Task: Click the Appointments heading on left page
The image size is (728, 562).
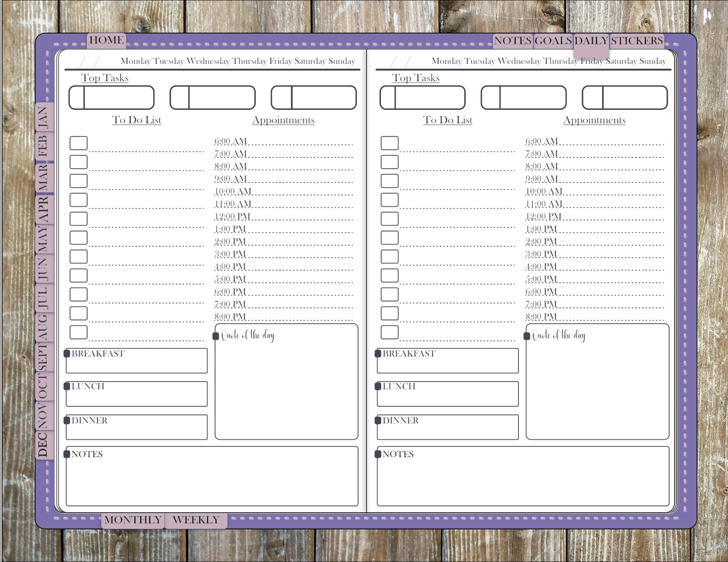Action: tap(283, 120)
